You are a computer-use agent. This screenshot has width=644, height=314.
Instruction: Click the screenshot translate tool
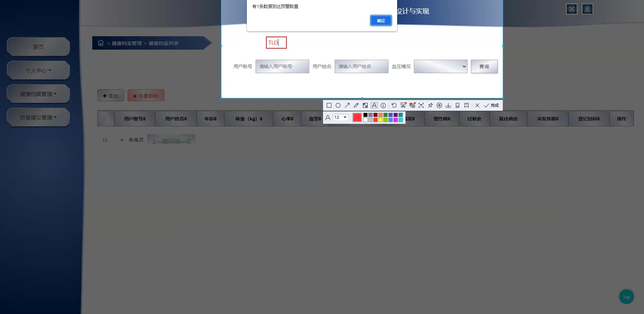coord(412,105)
